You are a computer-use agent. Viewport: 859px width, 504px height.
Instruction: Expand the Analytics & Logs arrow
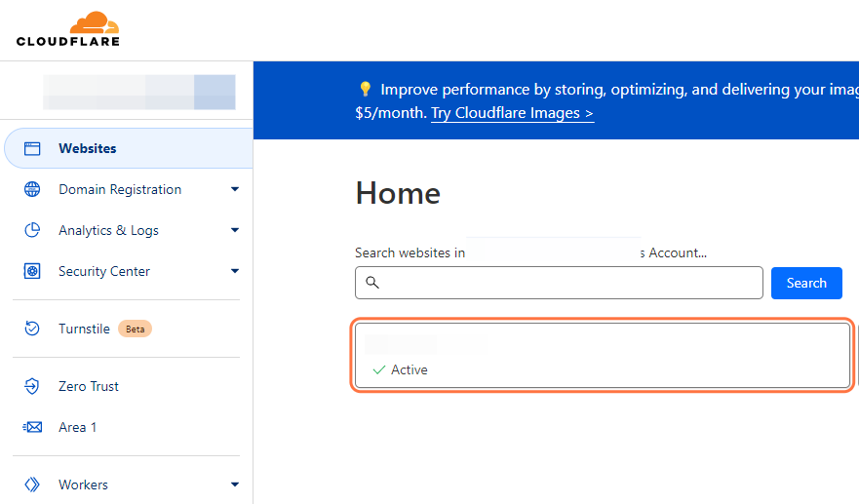coord(235,231)
